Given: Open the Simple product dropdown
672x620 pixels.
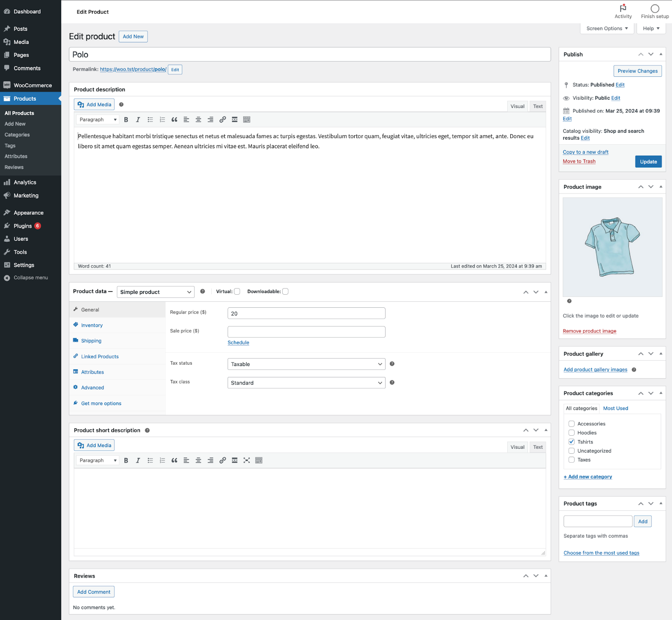Looking at the screenshot, I should pyautogui.click(x=155, y=292).
